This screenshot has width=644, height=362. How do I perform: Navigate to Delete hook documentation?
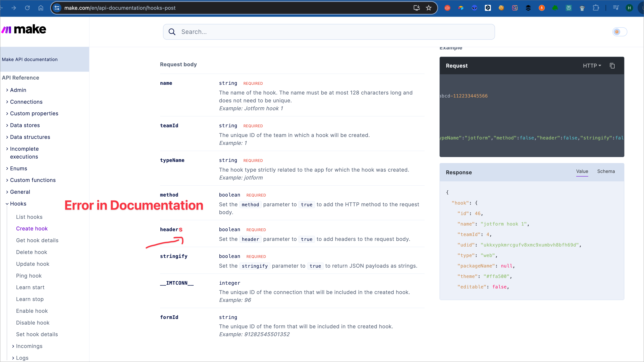31,252
